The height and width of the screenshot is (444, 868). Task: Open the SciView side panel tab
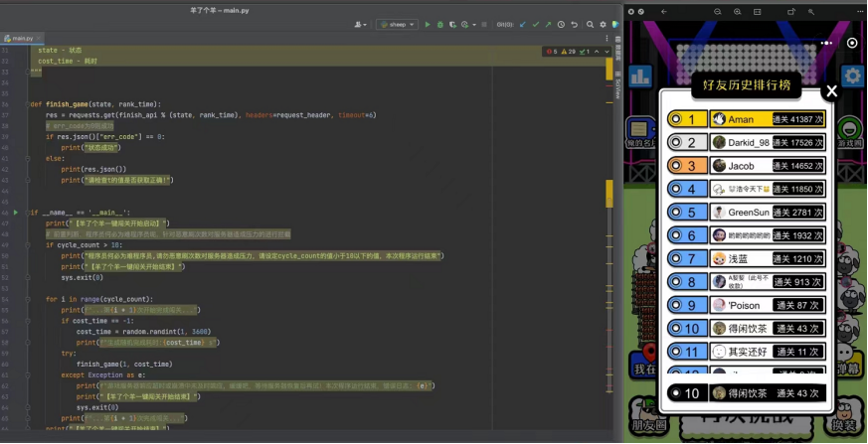point(616,87)
